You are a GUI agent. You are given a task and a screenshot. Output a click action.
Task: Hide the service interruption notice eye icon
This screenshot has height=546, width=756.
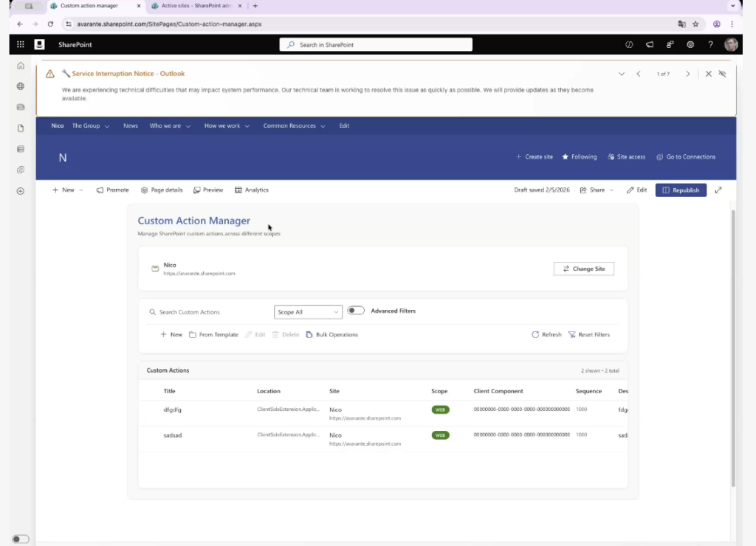(722, 74)
